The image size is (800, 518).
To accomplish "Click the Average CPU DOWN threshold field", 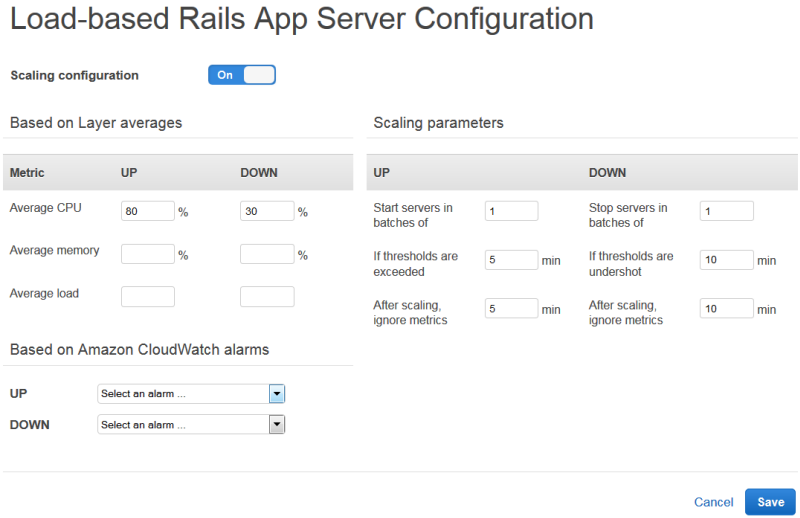I will pyautogui.click(x=267, y=211).
